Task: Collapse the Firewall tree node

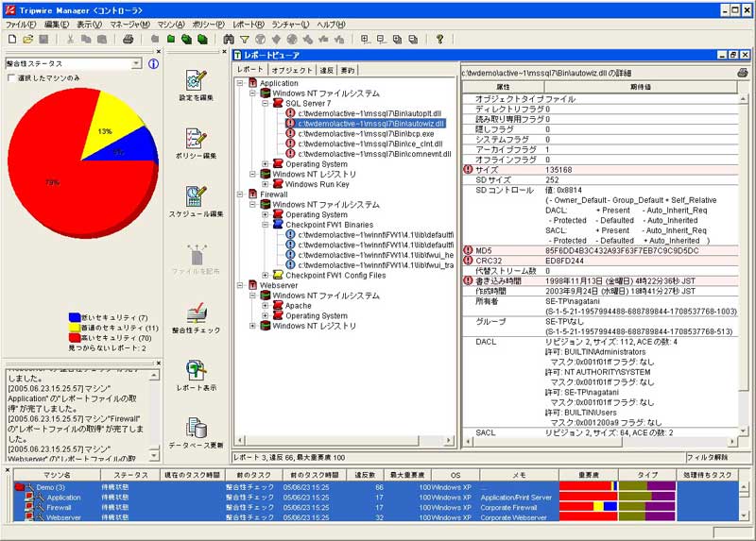Action: pyautogui.click(x=240, y=194)
